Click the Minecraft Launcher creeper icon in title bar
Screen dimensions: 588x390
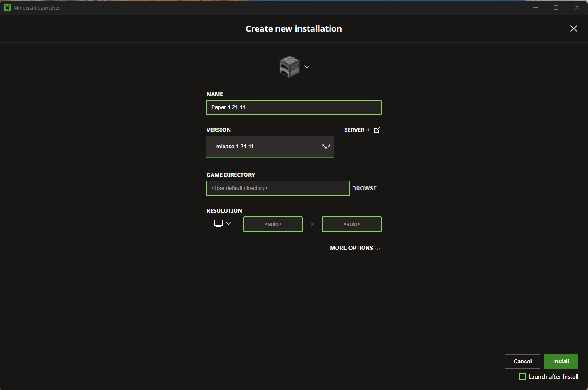coord(7,7)
